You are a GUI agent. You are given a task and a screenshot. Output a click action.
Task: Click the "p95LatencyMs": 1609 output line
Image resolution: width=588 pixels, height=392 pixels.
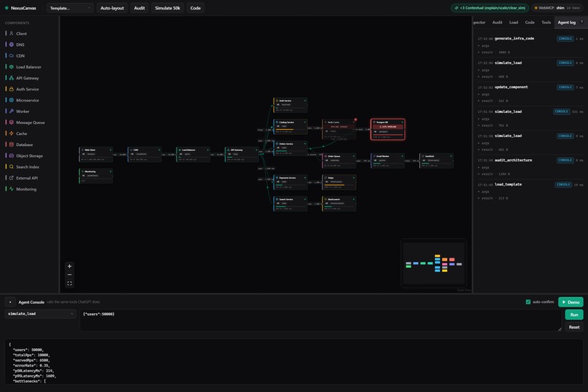tap(34, 376)
